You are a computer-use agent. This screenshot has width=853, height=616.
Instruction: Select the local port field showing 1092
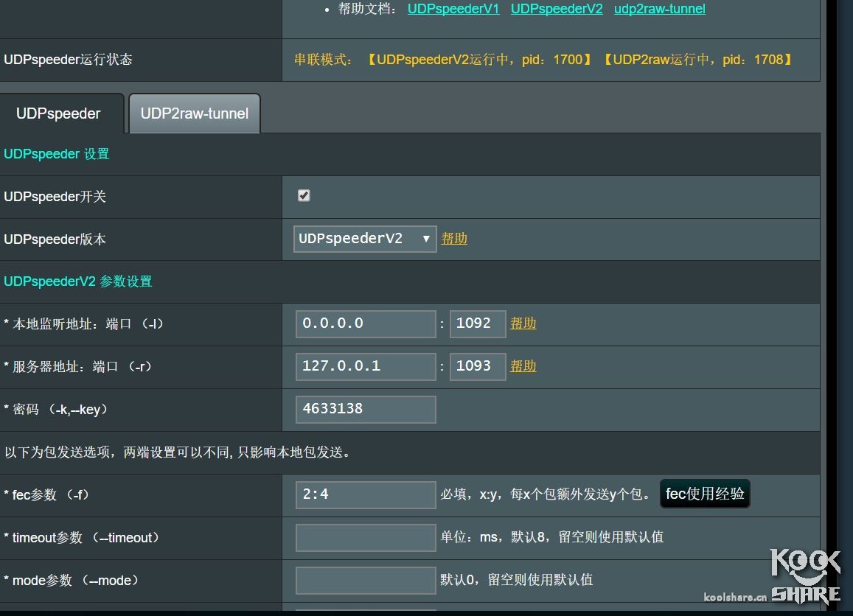[477, 323]
